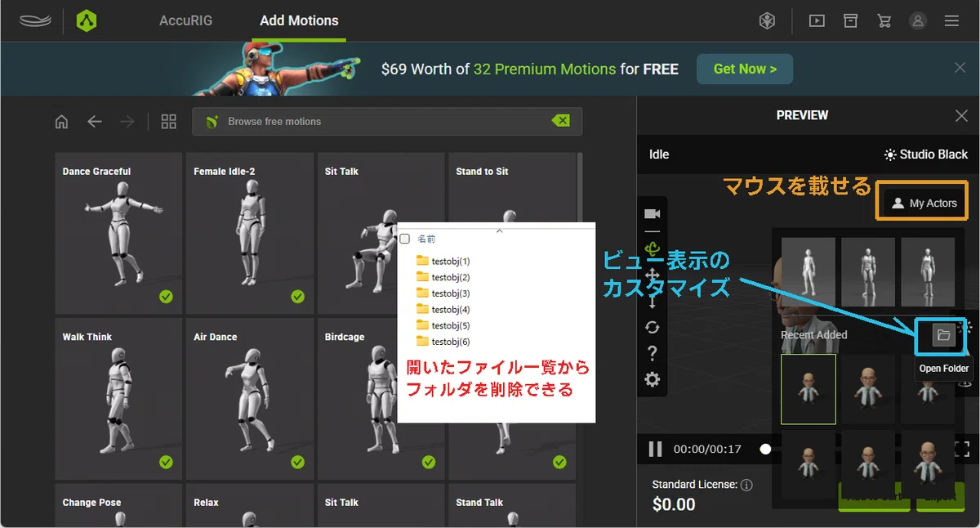This screenshot has height=528, width=980.
Task: Open the Studio Black lighting dropdown
Action: pos(926,154)
